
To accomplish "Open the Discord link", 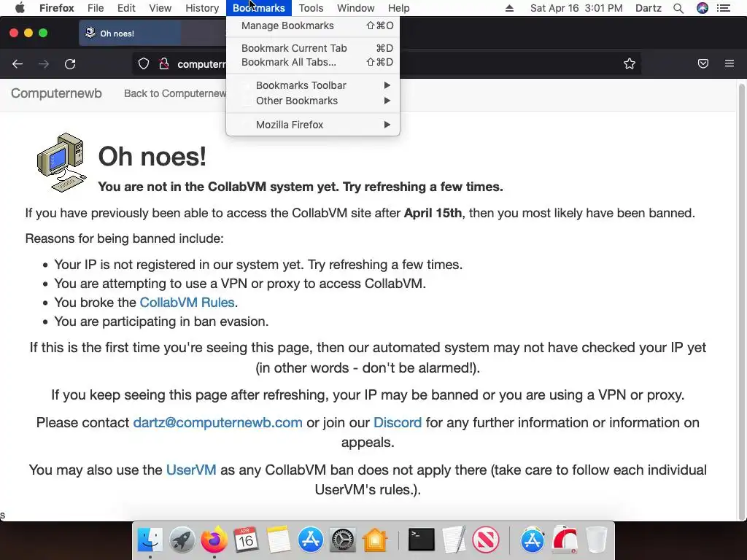I will tap(398, 422).
